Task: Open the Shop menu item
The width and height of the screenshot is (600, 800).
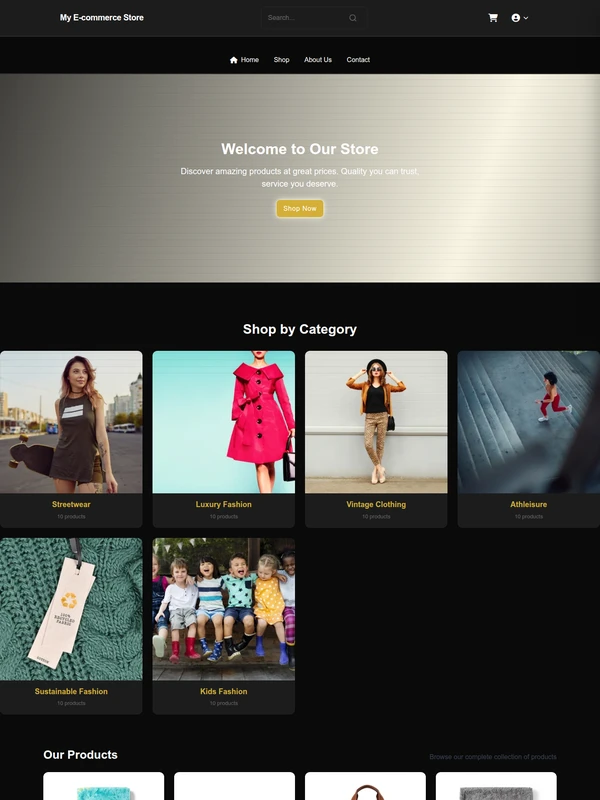Action: 281,60
